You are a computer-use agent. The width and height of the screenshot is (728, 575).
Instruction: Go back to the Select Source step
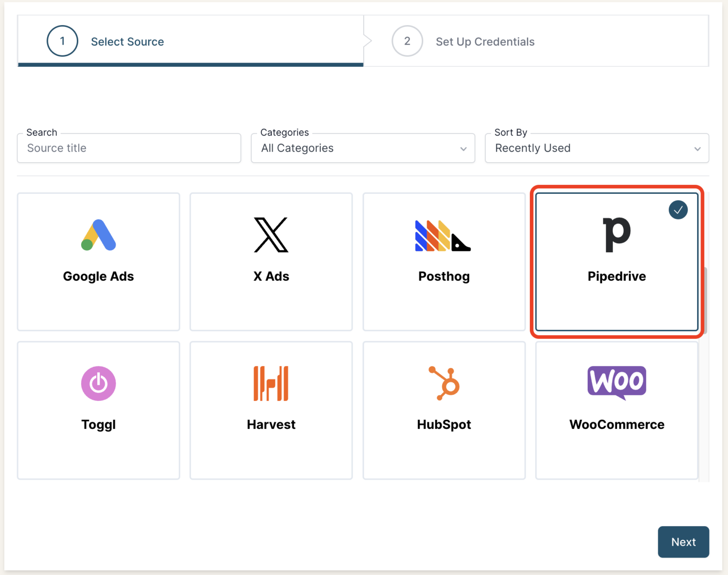pos(127,42)
